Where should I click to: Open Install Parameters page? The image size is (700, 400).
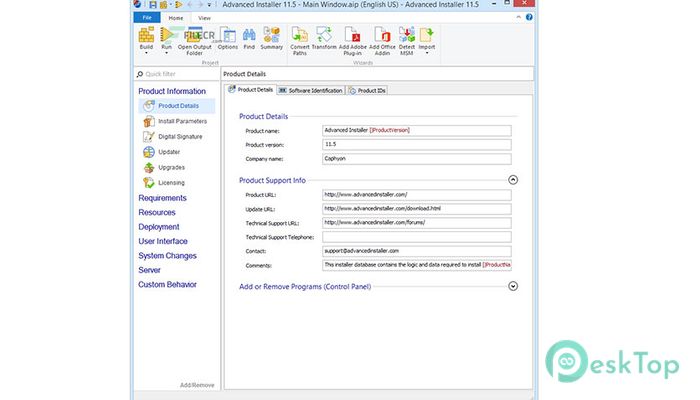pos(182,121)
